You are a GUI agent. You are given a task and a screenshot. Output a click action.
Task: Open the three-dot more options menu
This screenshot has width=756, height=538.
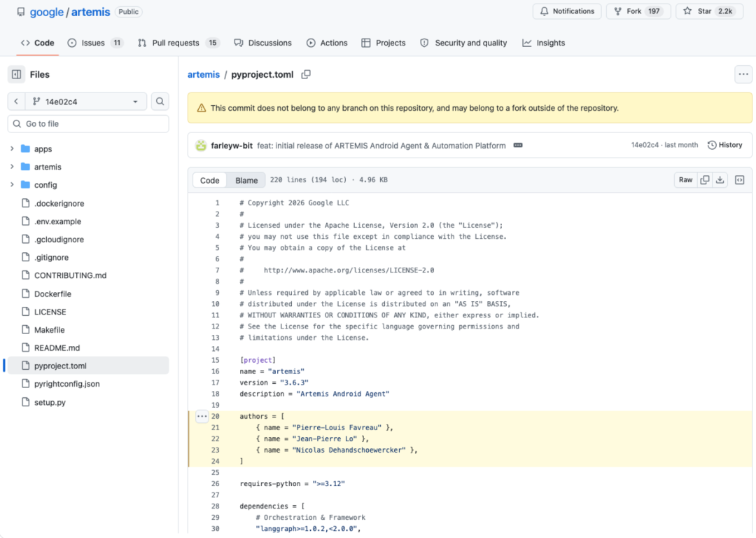pos(743,74)
